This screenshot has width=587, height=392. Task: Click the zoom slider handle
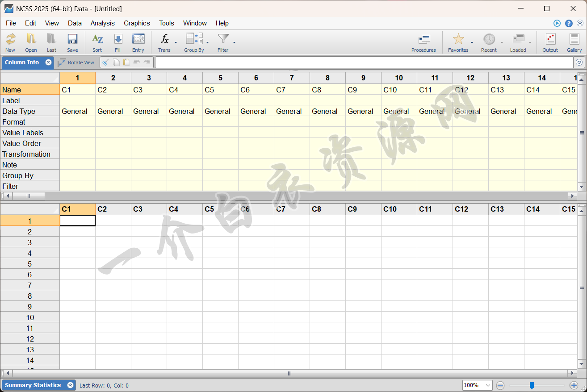click(532, 385)
